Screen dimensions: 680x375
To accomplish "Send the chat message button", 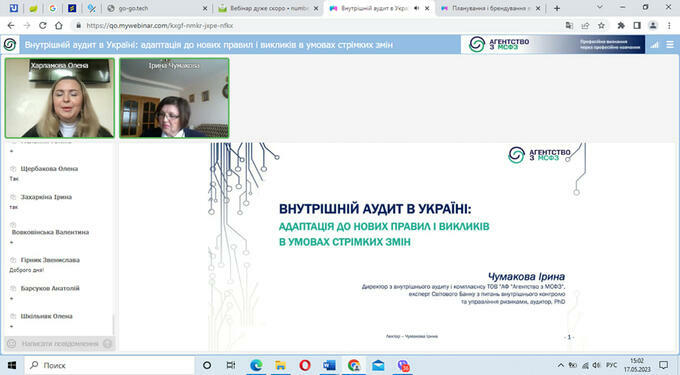I will point(108,344).
